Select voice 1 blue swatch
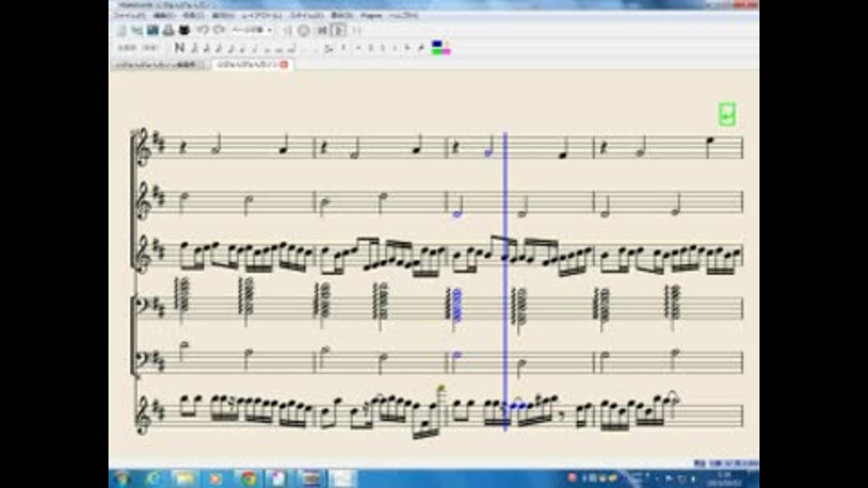 point(438,43)
